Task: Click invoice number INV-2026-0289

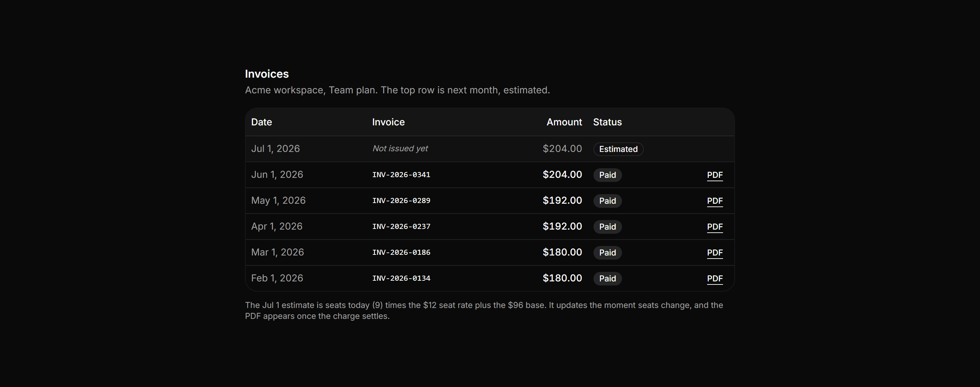Action: pos(402,201)
